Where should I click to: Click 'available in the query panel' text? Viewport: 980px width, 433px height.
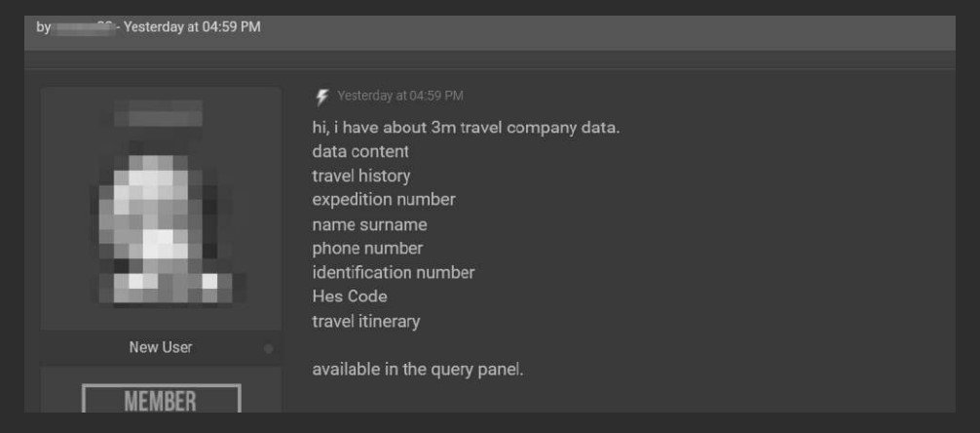418,370
